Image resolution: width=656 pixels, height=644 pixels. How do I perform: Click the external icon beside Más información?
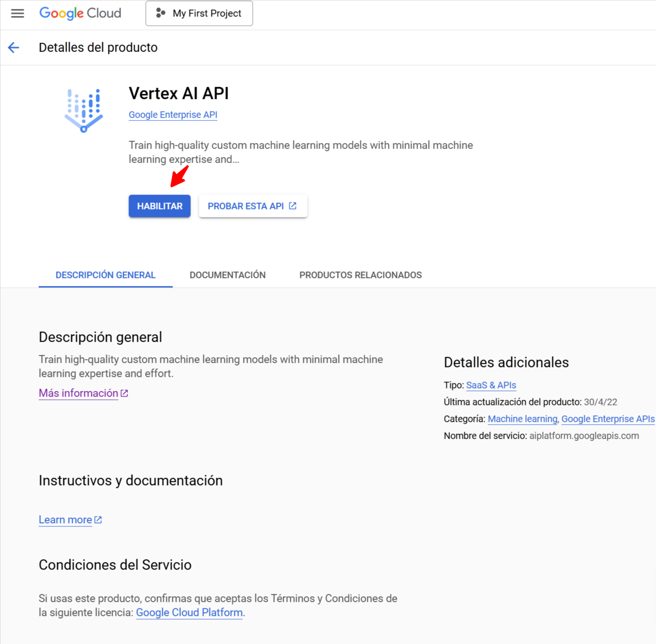click(x=124, y=393)
